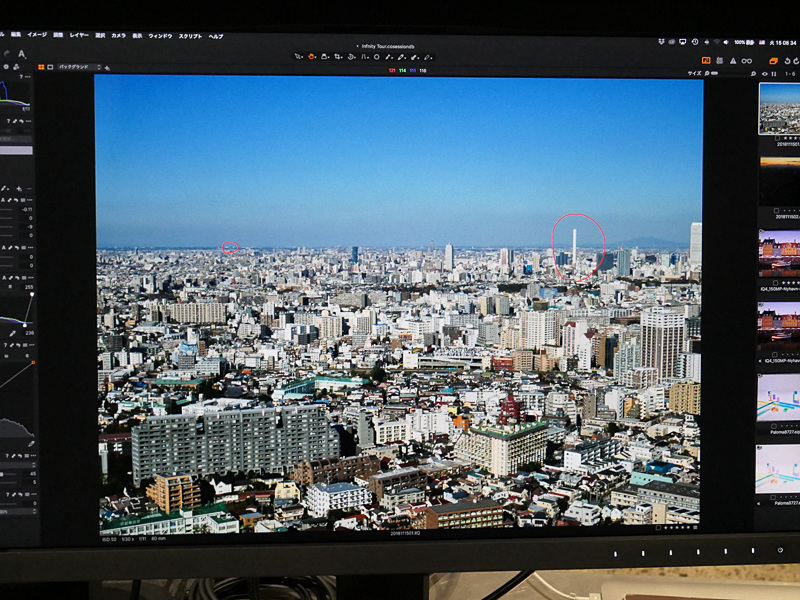800x600 pixels.
Task: Click the exposure warning toggle in the toolbar
Action: [x=732, y=62]
